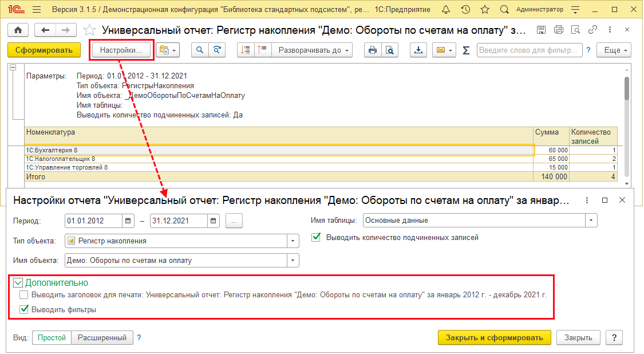644x354 pixels.
Task: Navigate forward with right arrow
Action: pyautogui.click(x=65, y=30)
